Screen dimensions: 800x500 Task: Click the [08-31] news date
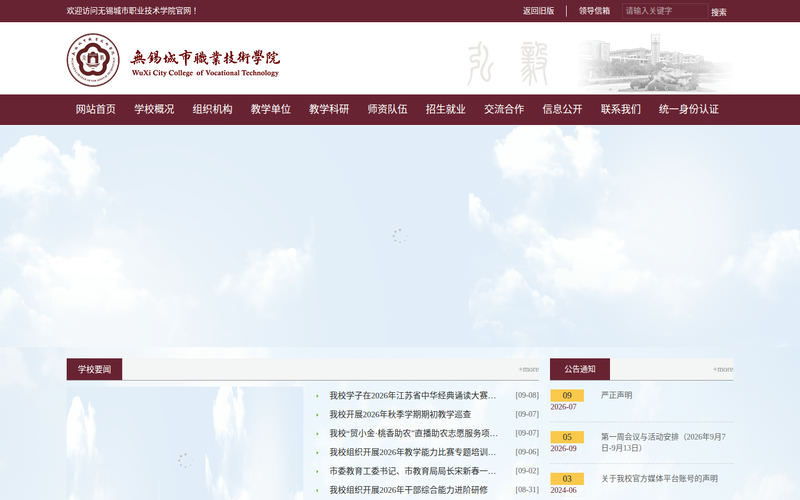point(527,489)
